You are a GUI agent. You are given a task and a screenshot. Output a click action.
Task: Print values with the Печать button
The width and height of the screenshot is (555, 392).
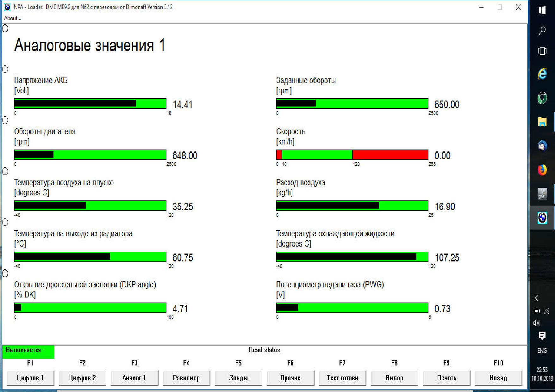point(446,378)
